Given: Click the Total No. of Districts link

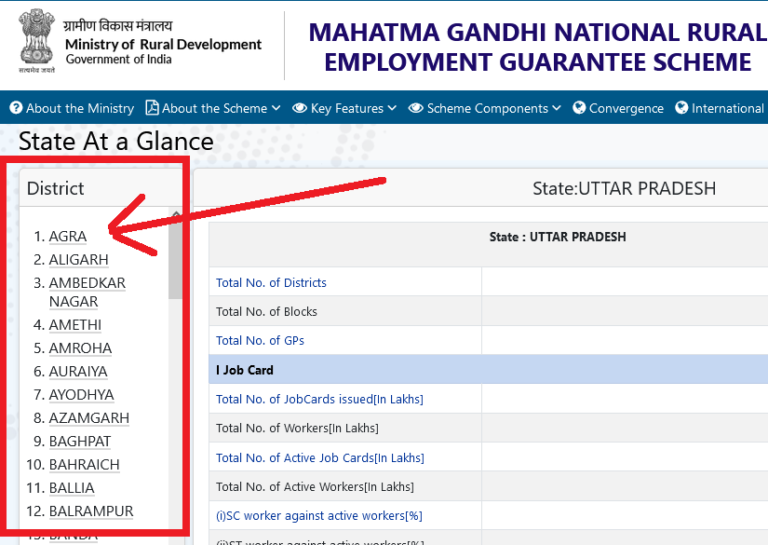Looking at the screenshot, I should (271, 283).
